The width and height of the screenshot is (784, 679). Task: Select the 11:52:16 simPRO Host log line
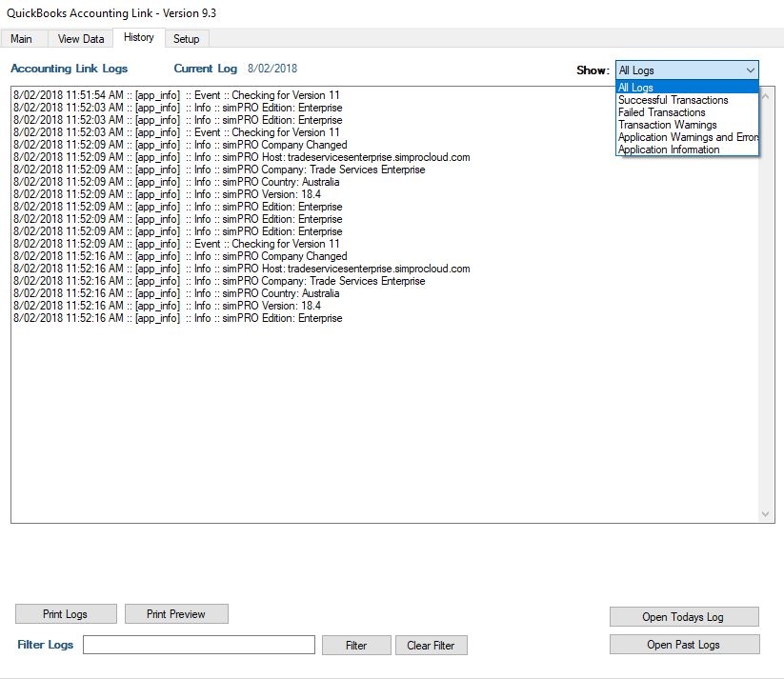242,269
